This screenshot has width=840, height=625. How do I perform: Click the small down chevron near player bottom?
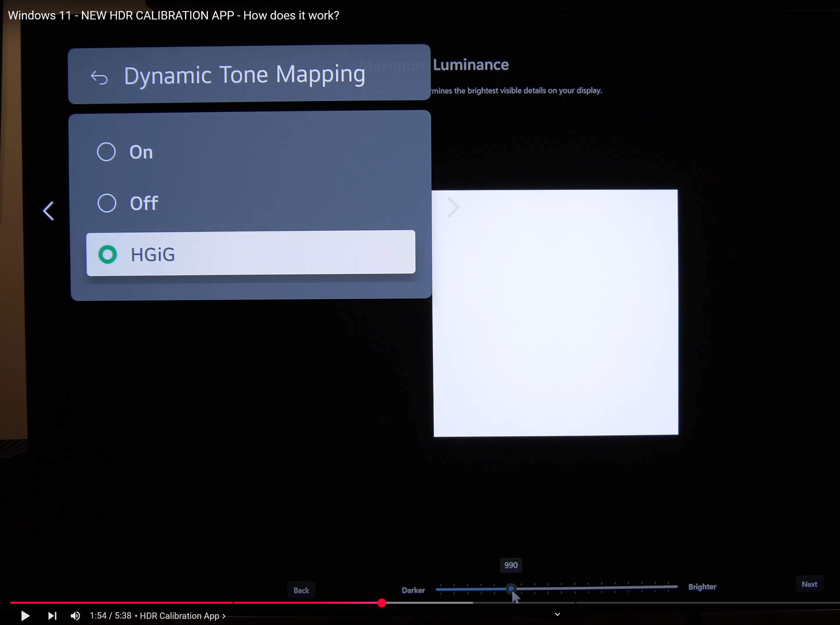(557, 614)
